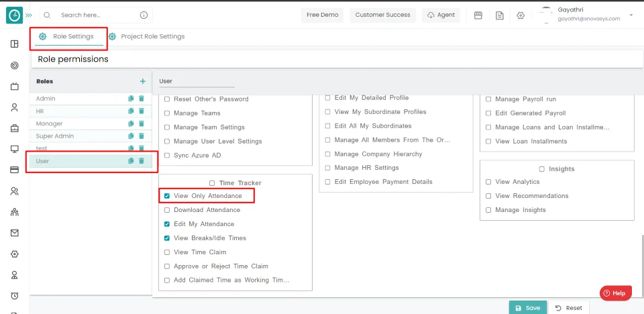The image size is (644, 314).
Task: Click the add new role plus icon
Action: 142,81
